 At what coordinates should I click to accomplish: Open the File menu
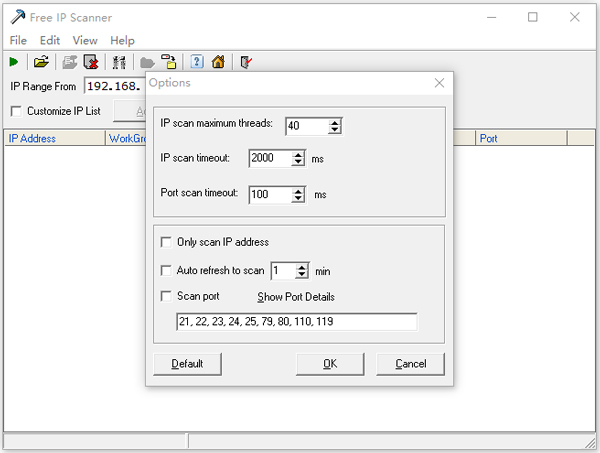(18, 41)
